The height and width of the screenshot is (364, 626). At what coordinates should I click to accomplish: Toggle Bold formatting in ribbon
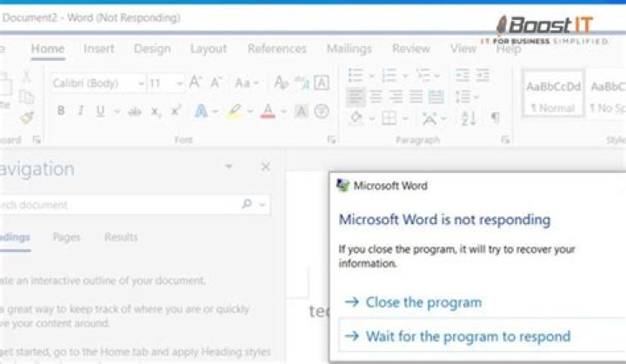[61, 111]
